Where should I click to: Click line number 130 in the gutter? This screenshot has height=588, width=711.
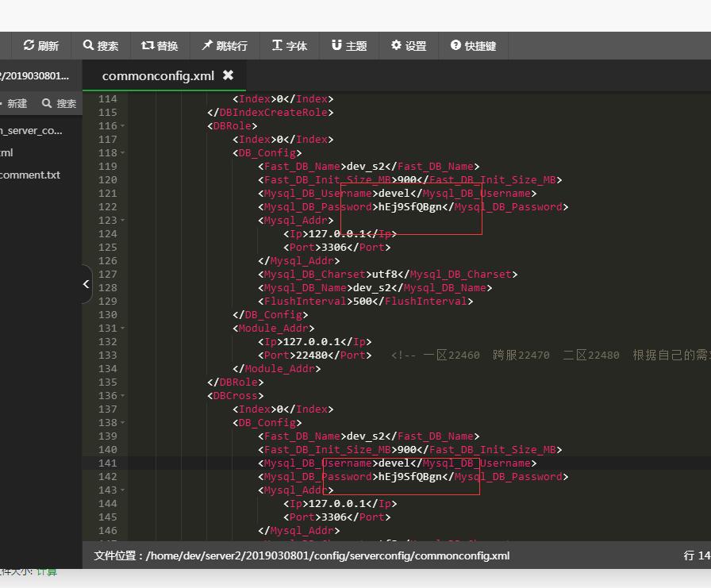tap(107, 315)
